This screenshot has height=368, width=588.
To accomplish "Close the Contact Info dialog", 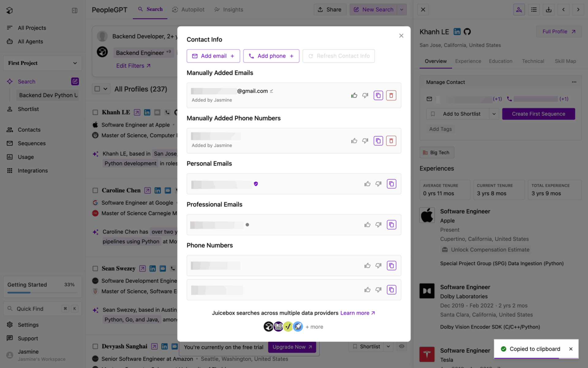I will point(401,36).
